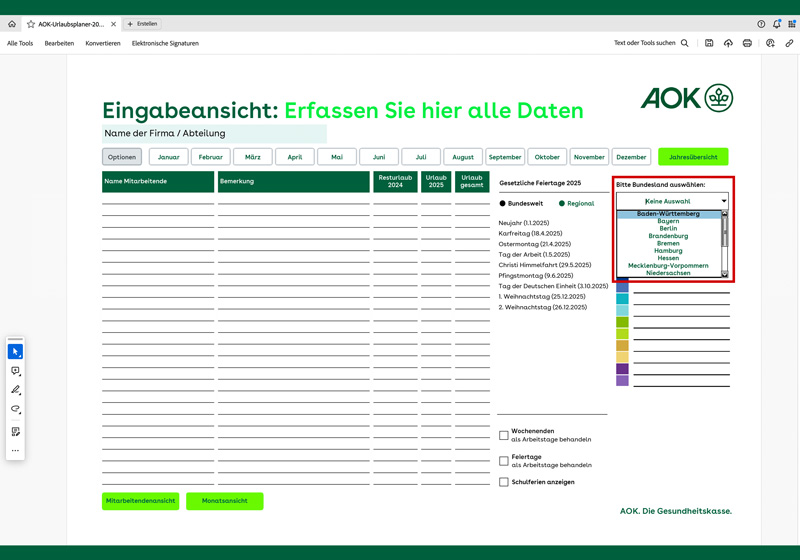Select the freehand draw lasso tool
The height and width of the screenshot is (560, 800).
click(x=15, y=409)
